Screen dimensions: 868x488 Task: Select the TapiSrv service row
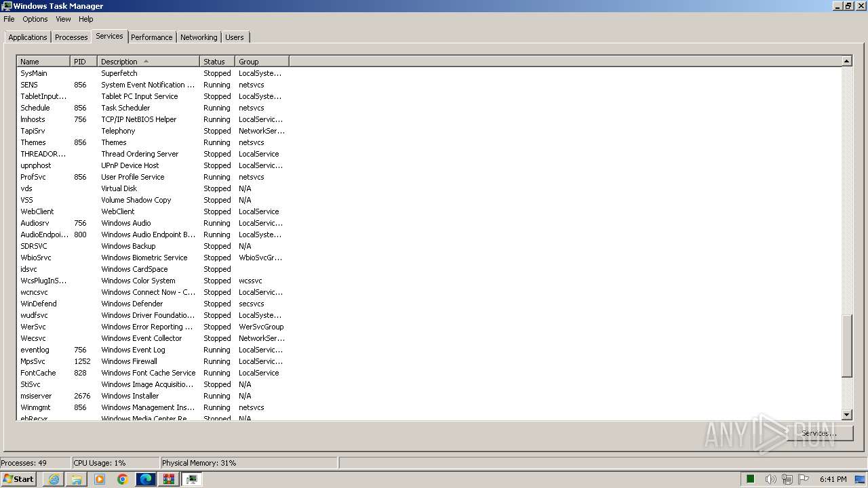tap(153, 131)
